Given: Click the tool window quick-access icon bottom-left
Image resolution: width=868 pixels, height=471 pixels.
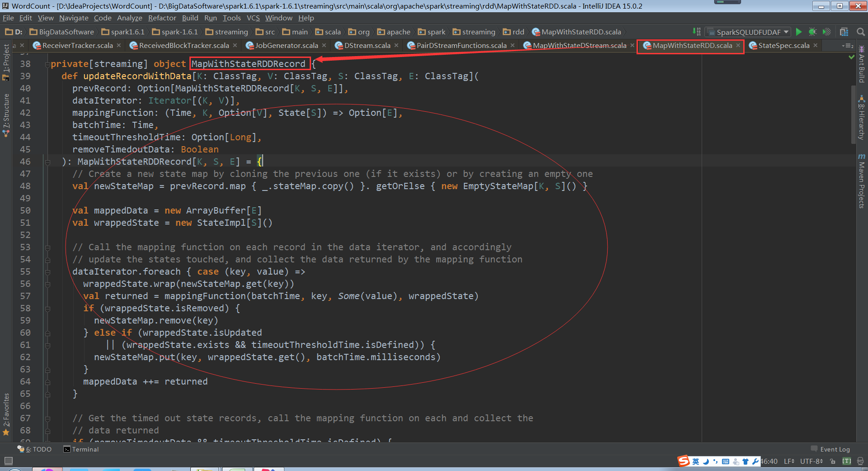Looking at the screenshot, I should [8, 461].
